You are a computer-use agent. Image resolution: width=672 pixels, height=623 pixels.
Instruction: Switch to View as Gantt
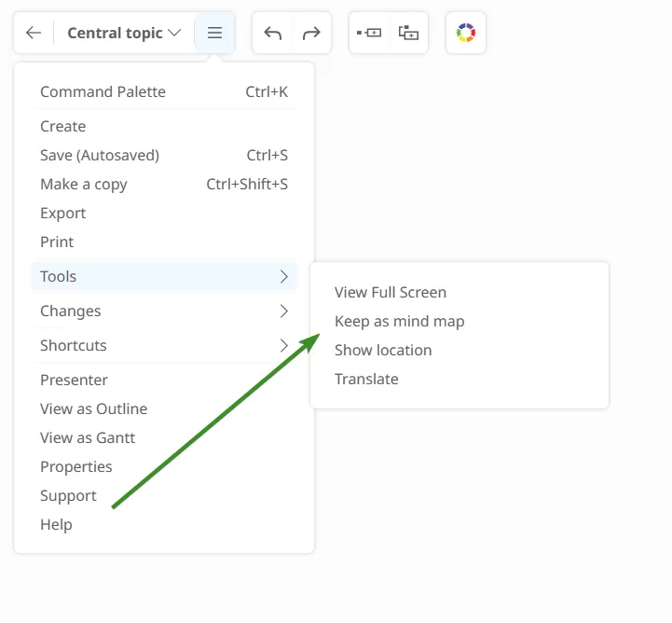(x=88, y=437)
